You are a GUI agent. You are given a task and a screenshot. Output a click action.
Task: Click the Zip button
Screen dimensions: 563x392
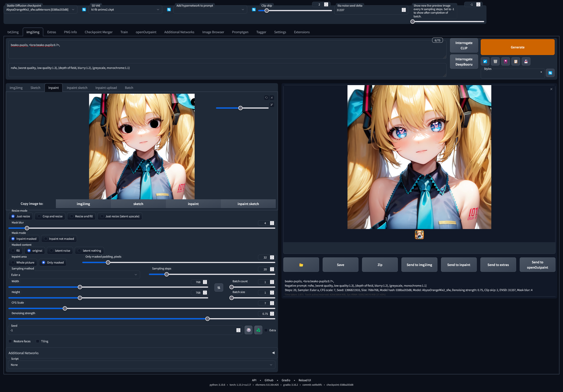(380, 265)
